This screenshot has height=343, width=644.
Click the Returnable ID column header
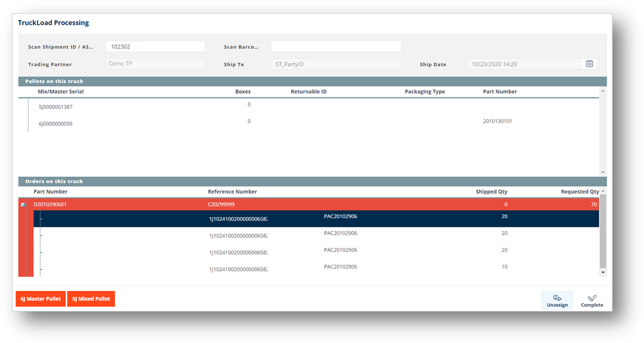click(x=308, y=92)
